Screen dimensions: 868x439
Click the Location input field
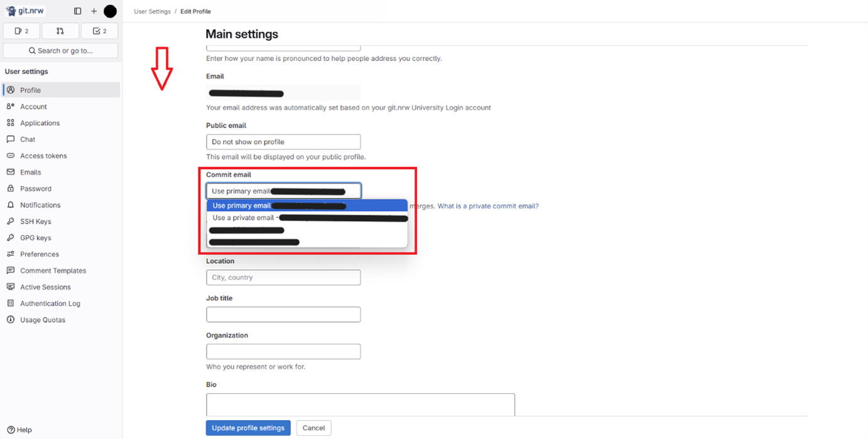[x=283, y=277]
